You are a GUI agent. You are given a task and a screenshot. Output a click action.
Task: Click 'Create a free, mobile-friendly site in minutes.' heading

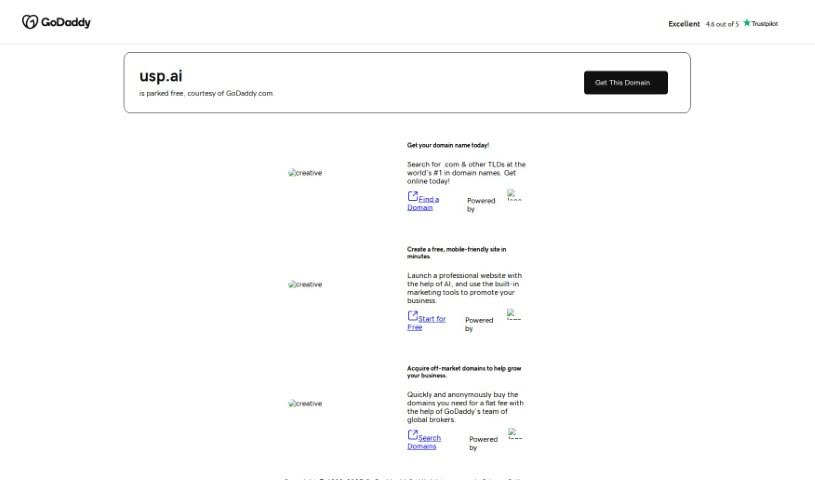click(x=456, y=253)
